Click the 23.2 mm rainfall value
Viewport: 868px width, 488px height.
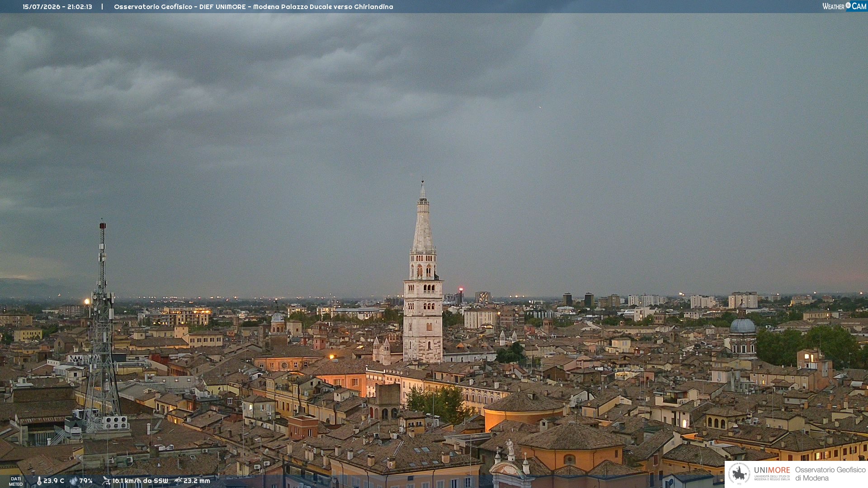[x=197, y=481]
